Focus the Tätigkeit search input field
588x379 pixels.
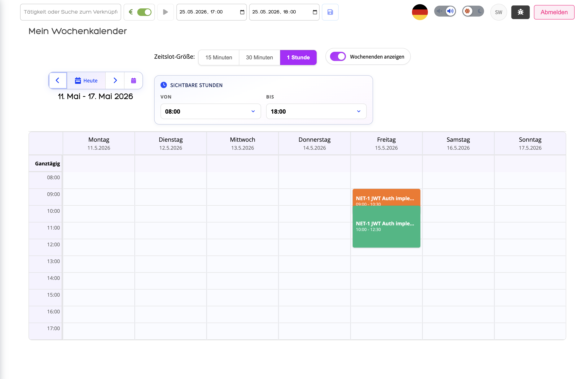71,12
